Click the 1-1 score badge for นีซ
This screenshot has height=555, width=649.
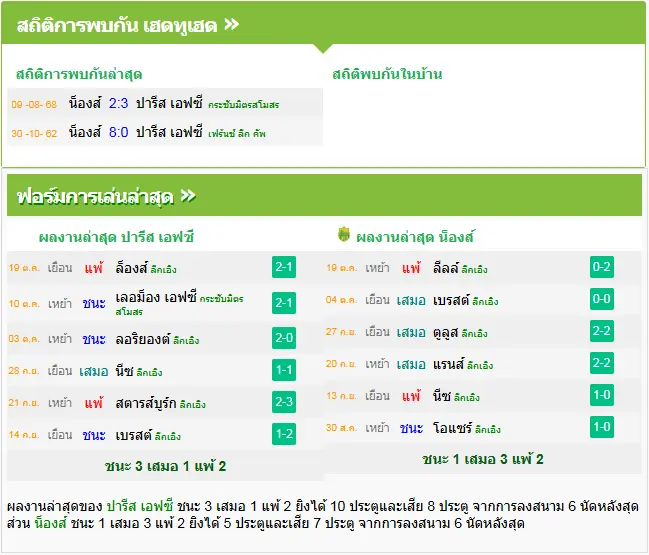(284, 370)
